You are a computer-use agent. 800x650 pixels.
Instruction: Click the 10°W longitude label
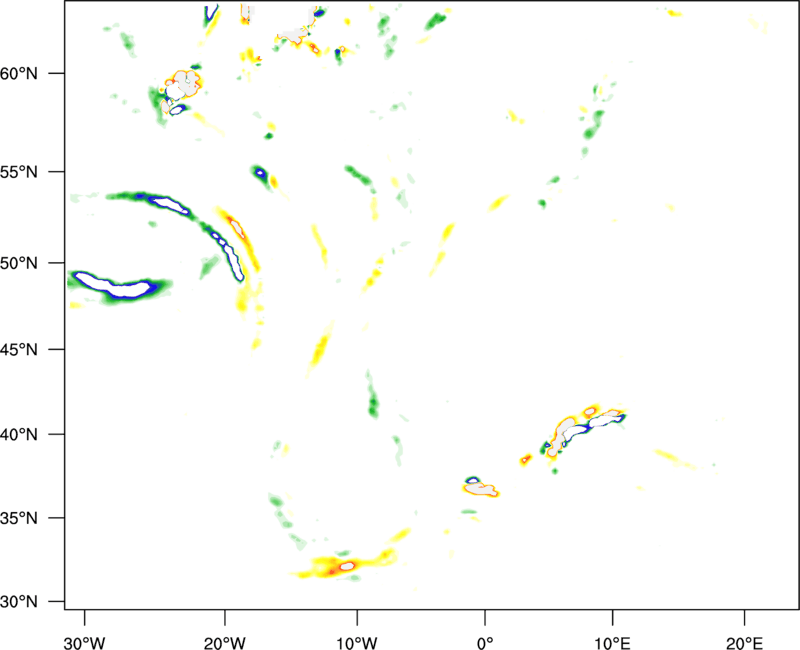pyautogui.click(x=357, y=643)
